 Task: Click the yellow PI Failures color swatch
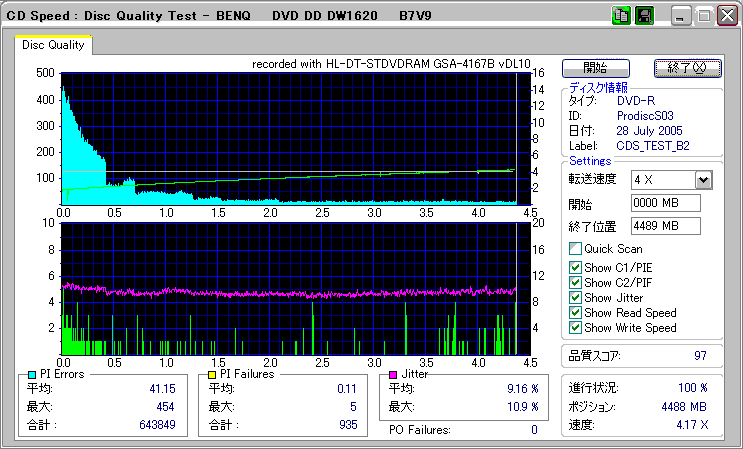(212, 374)
